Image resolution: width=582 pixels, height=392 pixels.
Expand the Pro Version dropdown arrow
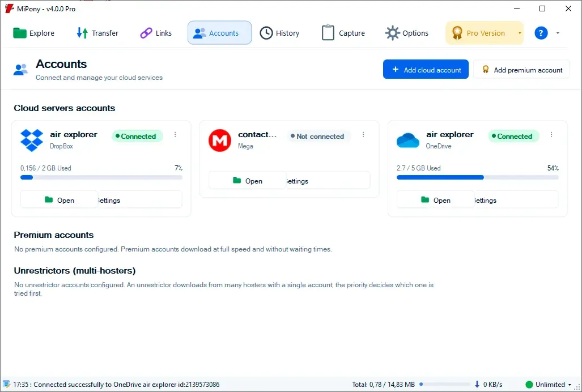pos(520,33)
